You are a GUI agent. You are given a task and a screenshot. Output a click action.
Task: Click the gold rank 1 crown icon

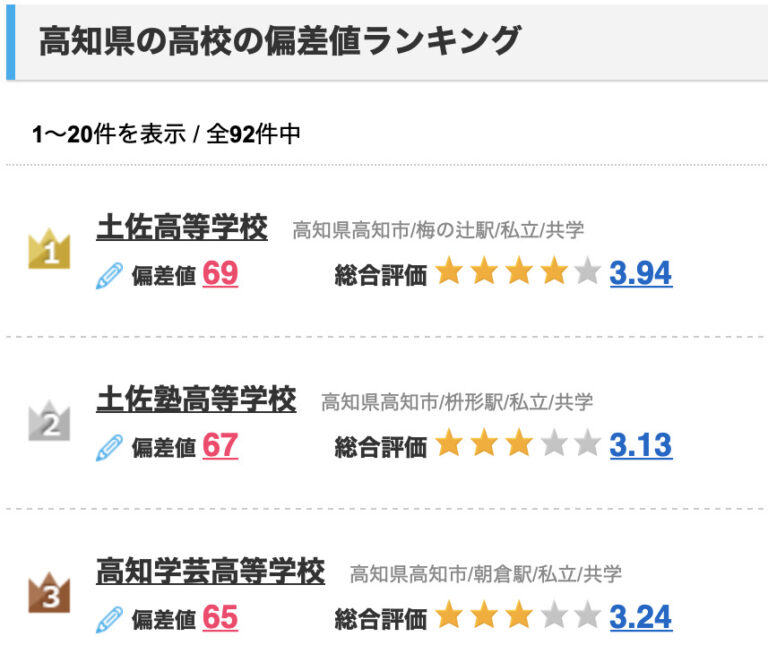[49, 250]
